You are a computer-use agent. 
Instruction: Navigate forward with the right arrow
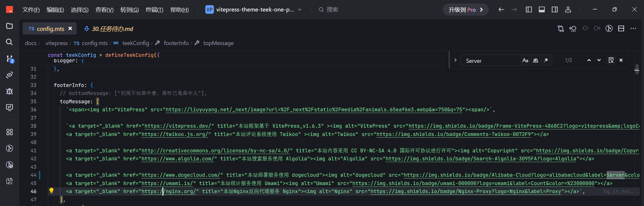[x=514, y=9]
